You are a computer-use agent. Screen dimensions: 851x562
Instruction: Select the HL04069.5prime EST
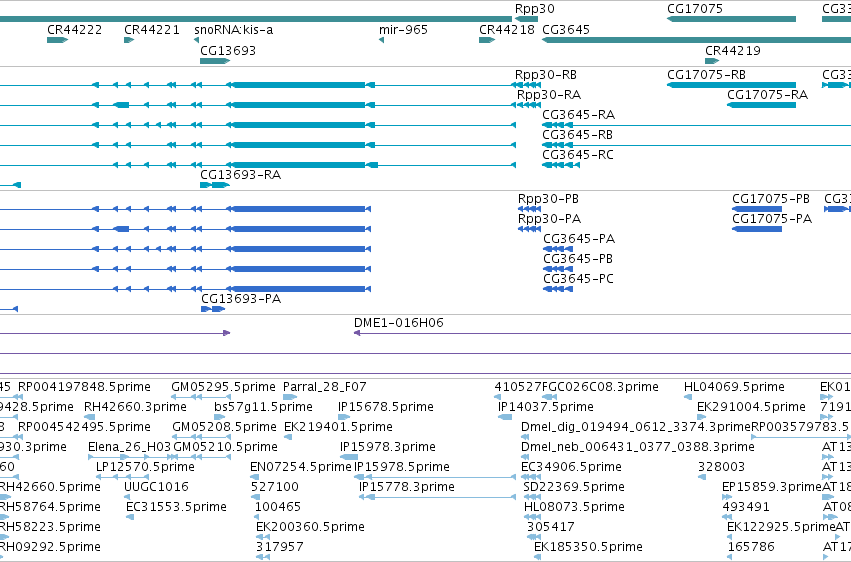click(688, 397)
